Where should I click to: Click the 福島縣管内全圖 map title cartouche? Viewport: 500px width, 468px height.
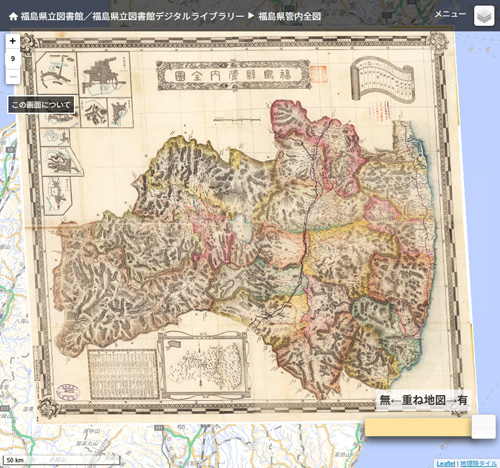(233, 75)
